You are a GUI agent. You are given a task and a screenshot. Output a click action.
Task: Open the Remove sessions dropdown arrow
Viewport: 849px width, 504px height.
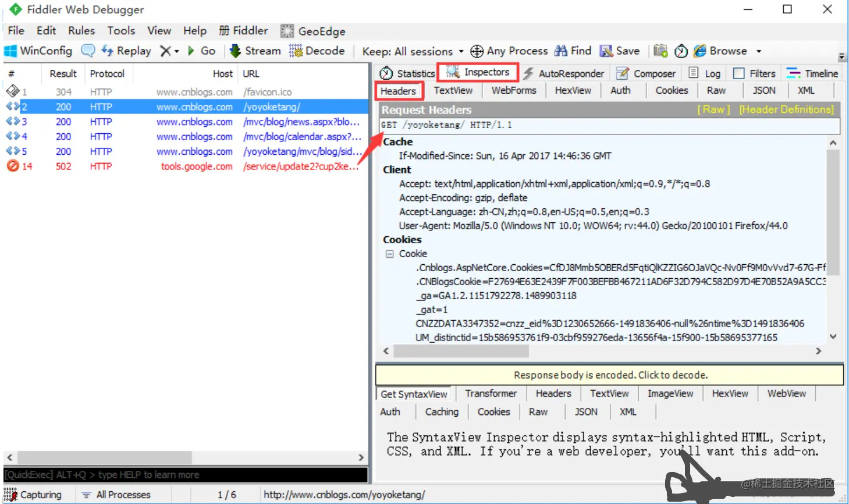pos(177,51)
